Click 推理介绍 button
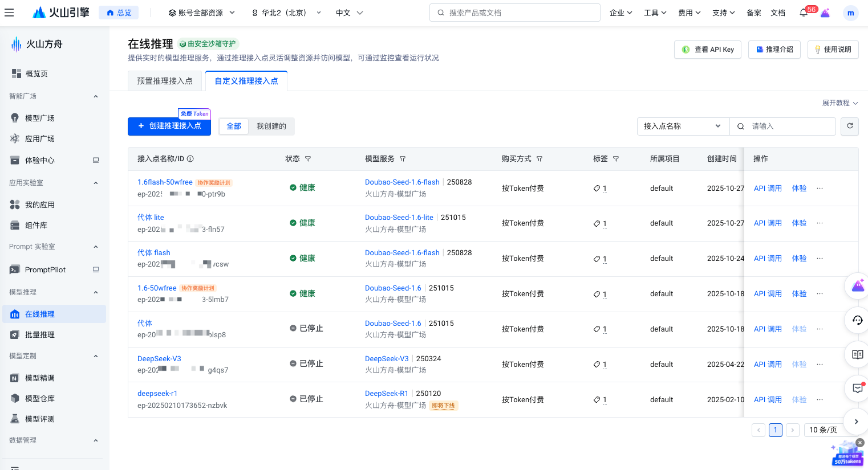868x470 pixels. (774, 50)
